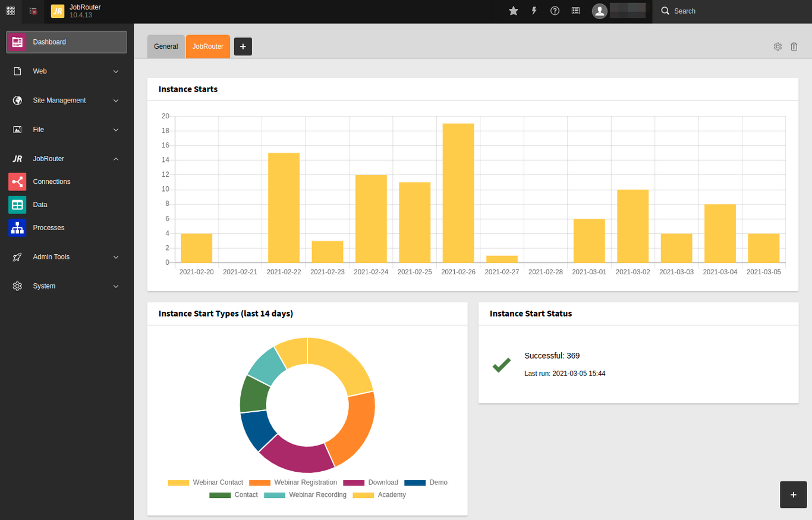Open Processes from the JobRouter sidebar
Screen dimensions: 812x520
[x=49, y=227]
